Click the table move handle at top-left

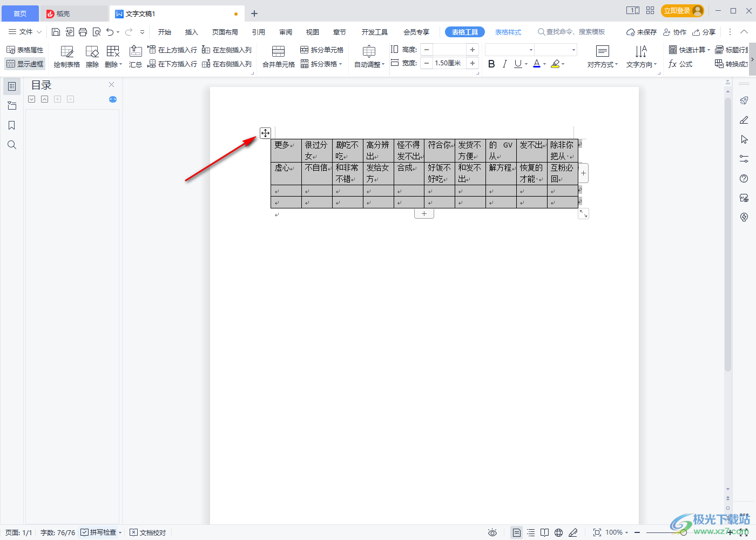pos(265,133)
